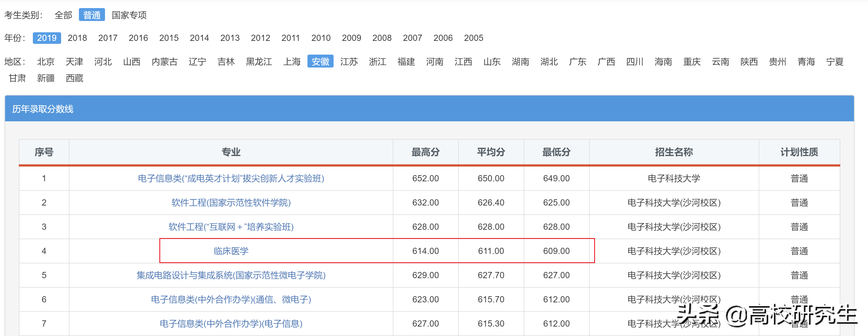Image resolution: width=868 pixels, height=336 pixels.
Task: Choose 北京 in the region filter
Action: (x=45, y=62)
